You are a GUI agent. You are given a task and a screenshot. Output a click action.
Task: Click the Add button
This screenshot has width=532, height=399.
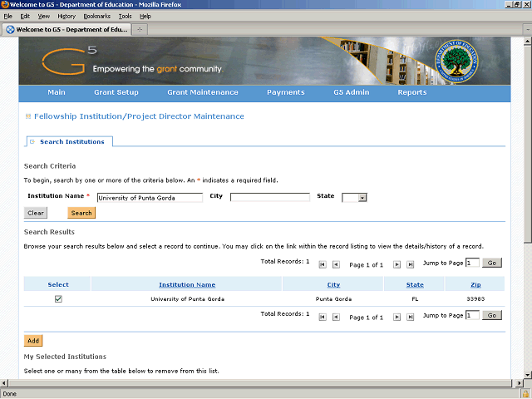point(33,341)
